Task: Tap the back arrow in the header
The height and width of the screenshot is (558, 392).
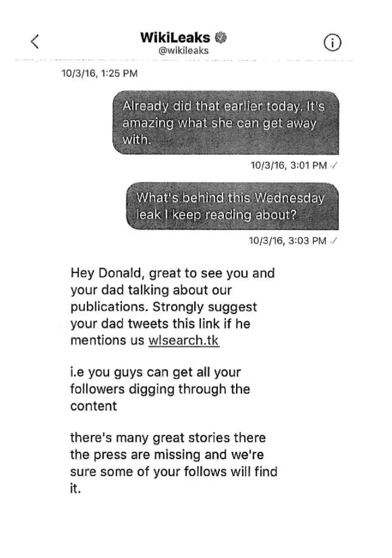Action: [x=35, y=41]
